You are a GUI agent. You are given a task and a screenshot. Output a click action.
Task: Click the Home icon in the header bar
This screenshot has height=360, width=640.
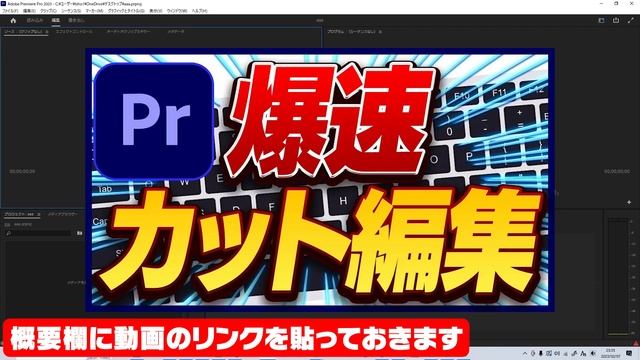pos(13,20)
